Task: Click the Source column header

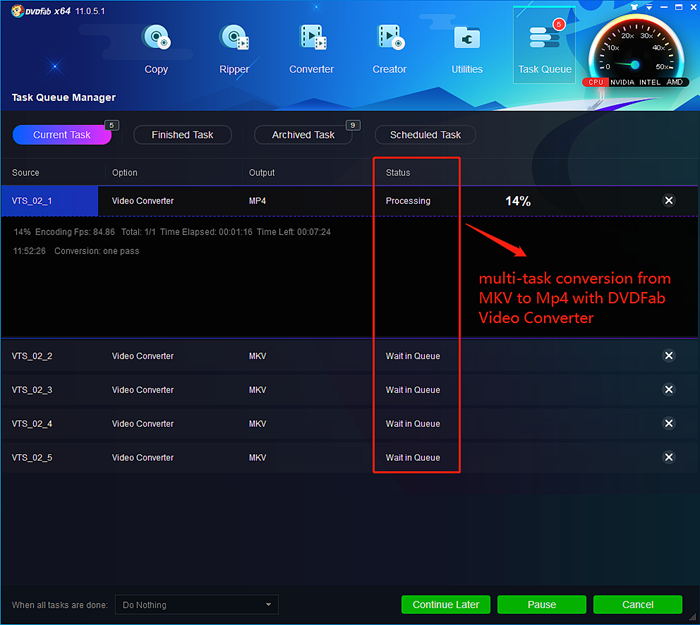Action: (25, 173)
